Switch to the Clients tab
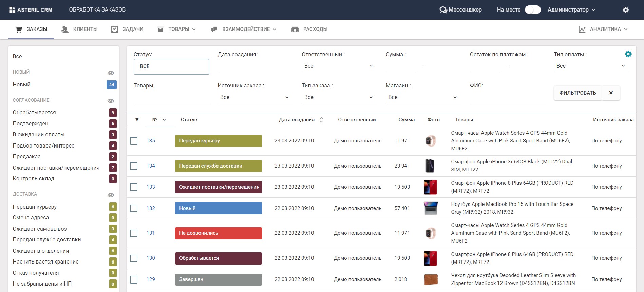Image resolution: width=644 pixels, height=292 pixels. (79, 29)
